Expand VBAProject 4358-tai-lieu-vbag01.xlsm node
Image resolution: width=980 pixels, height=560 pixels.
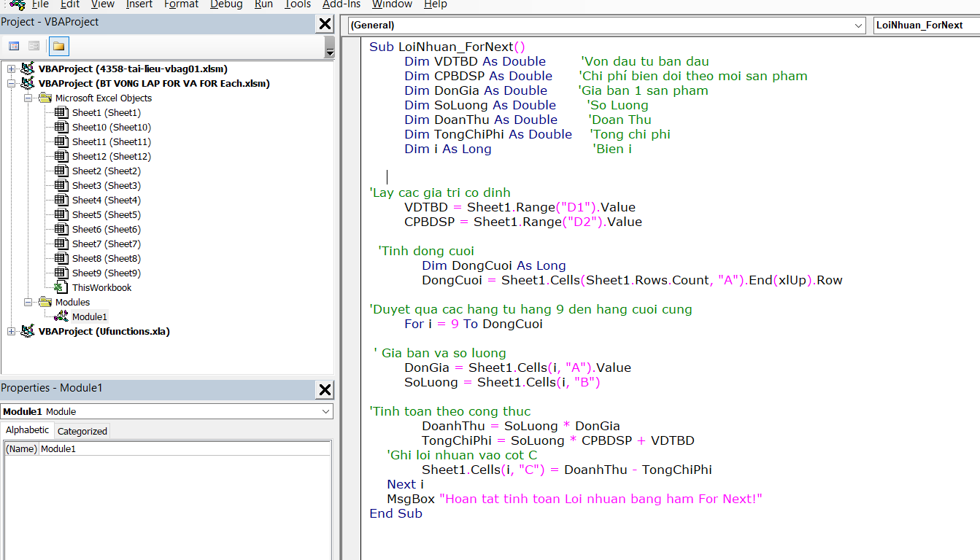pos(11,69)
